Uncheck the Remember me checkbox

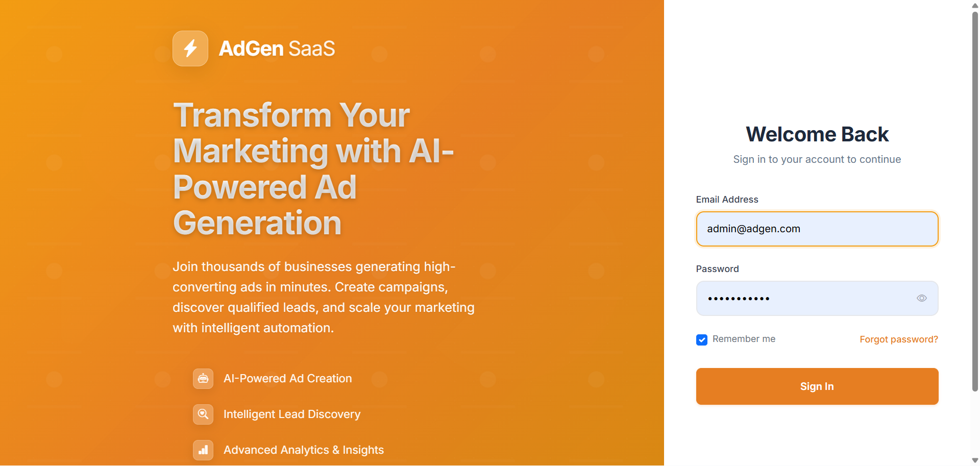pos(702,340)
